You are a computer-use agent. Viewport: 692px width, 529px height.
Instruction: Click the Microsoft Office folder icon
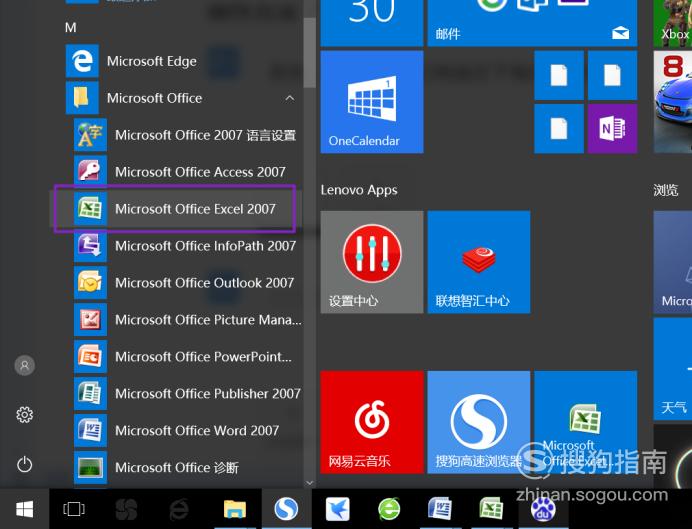[x=82, y=98]
